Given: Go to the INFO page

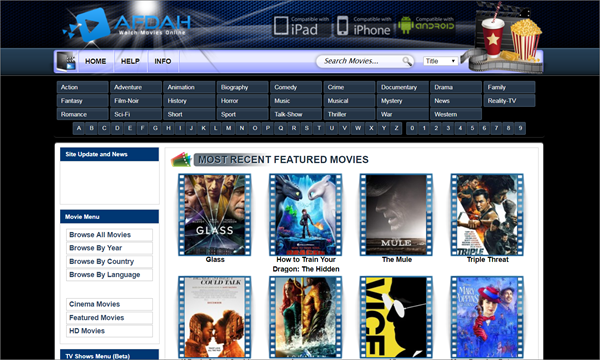Looking at the screenshot, I should tap(163, 61).
